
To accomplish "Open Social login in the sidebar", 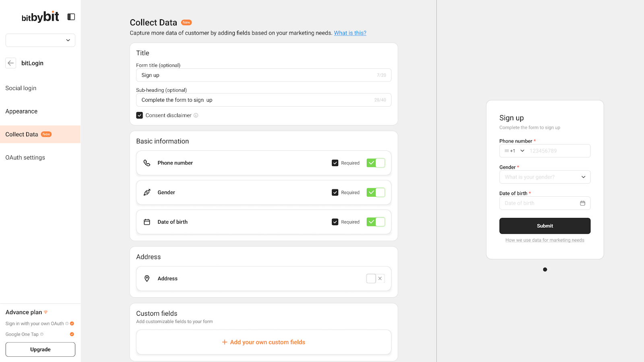I will click(x=21, y=88).
